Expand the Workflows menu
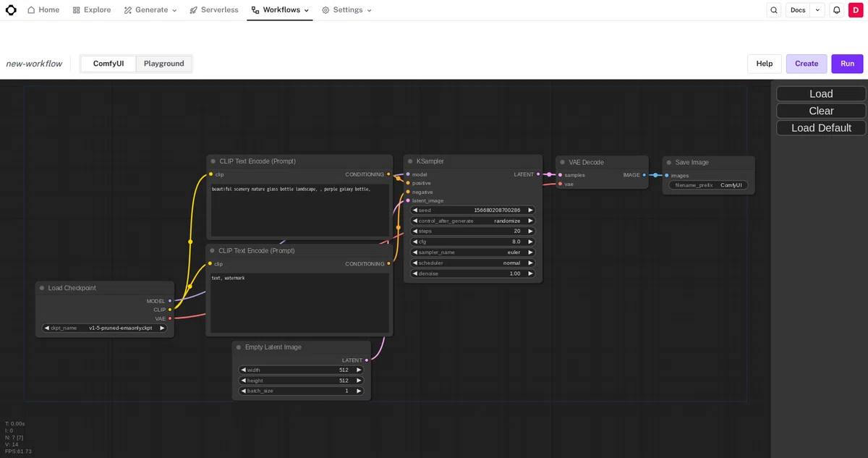868x458 pixels. 280,10
